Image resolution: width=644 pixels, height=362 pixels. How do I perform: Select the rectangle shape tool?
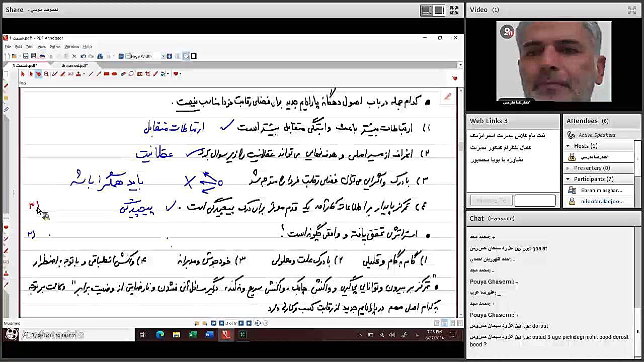107,74
